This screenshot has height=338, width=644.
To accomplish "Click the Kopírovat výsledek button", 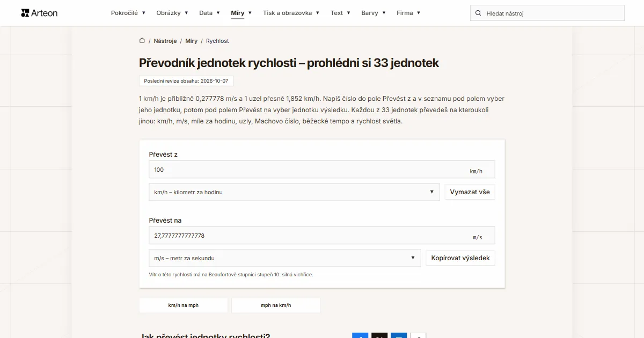I will (x=460, y=258).
